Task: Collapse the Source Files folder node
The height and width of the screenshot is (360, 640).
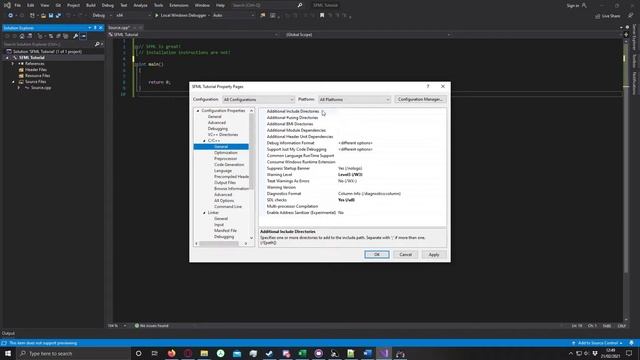Action: [13, 82]
